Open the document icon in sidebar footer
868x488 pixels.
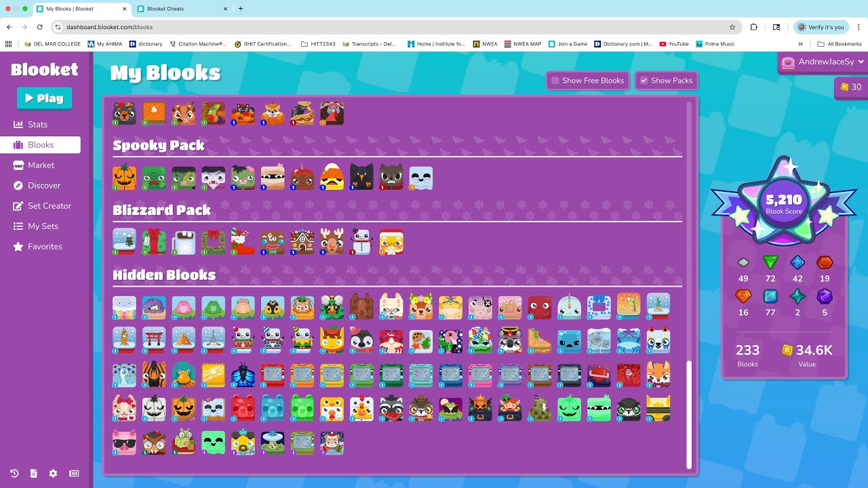coord(33,474)
